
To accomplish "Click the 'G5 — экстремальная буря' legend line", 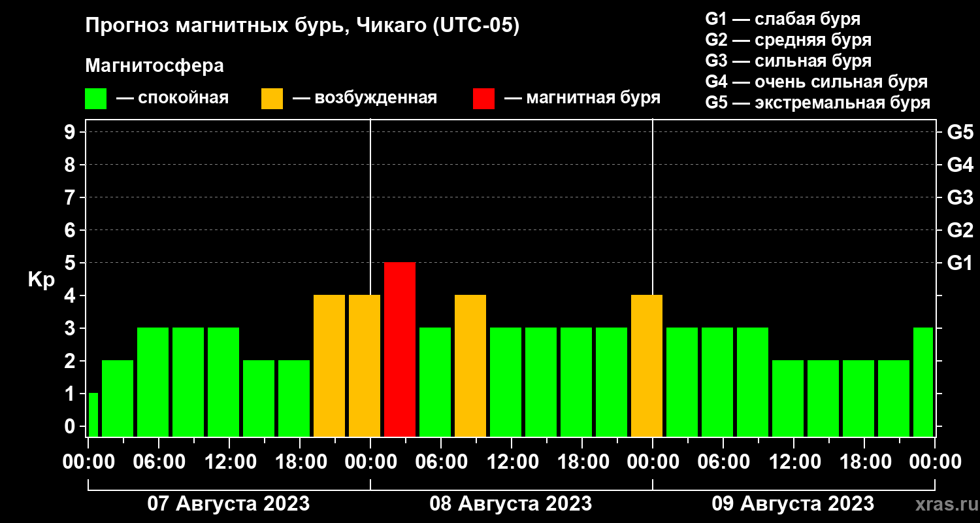I will pyautogui.click(x=818, y=103).
